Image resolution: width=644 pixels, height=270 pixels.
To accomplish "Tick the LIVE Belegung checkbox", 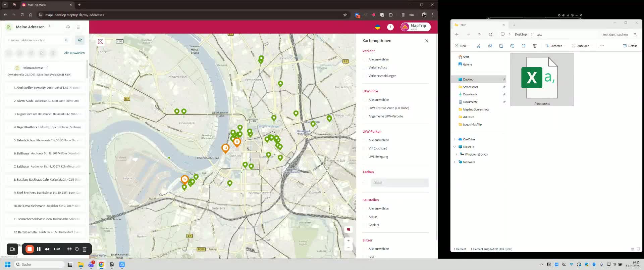I will [365, 156].
